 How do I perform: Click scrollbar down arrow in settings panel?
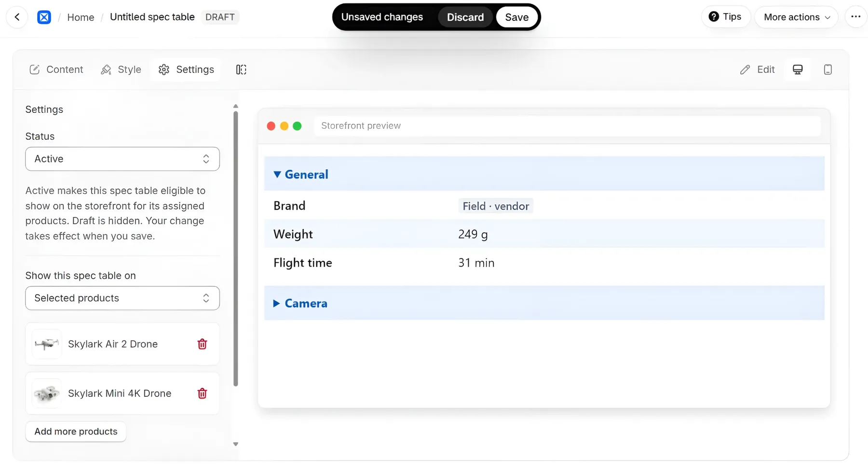pos(236,444)
